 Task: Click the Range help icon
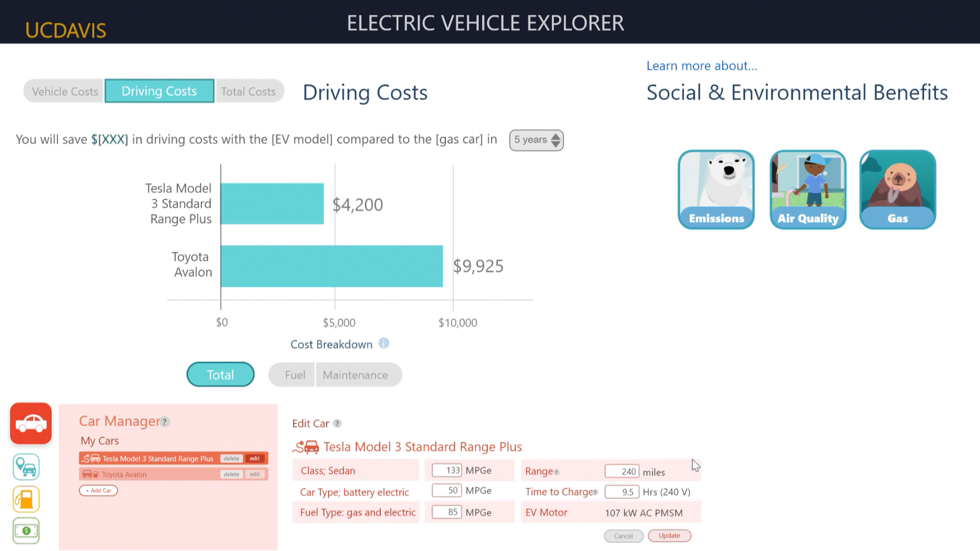[x=557, y=472]
